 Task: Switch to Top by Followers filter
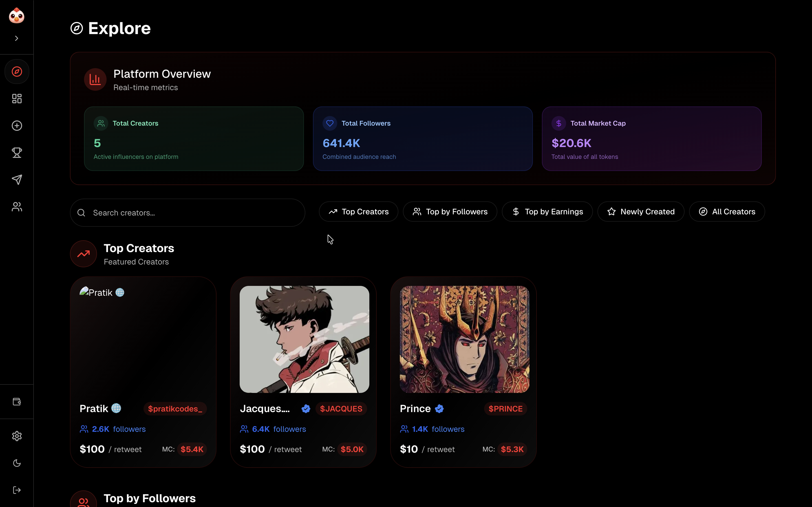(x=450, y=212)
